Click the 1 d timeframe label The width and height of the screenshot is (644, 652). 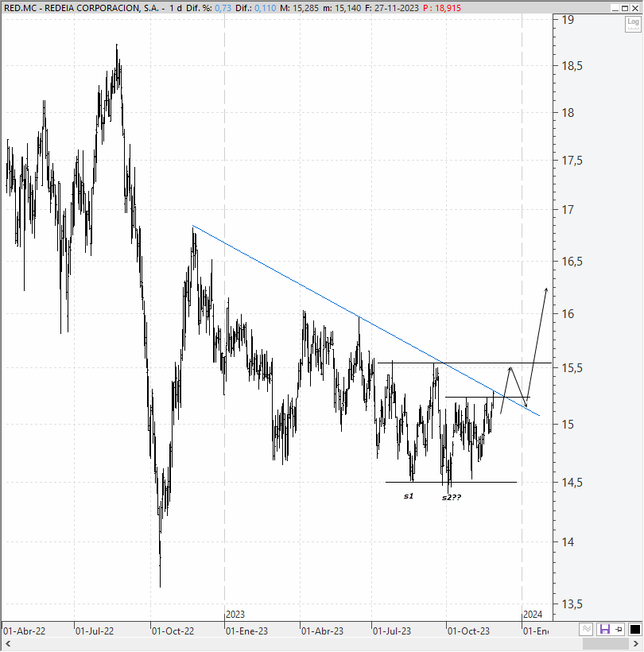(x=176, y=8)
